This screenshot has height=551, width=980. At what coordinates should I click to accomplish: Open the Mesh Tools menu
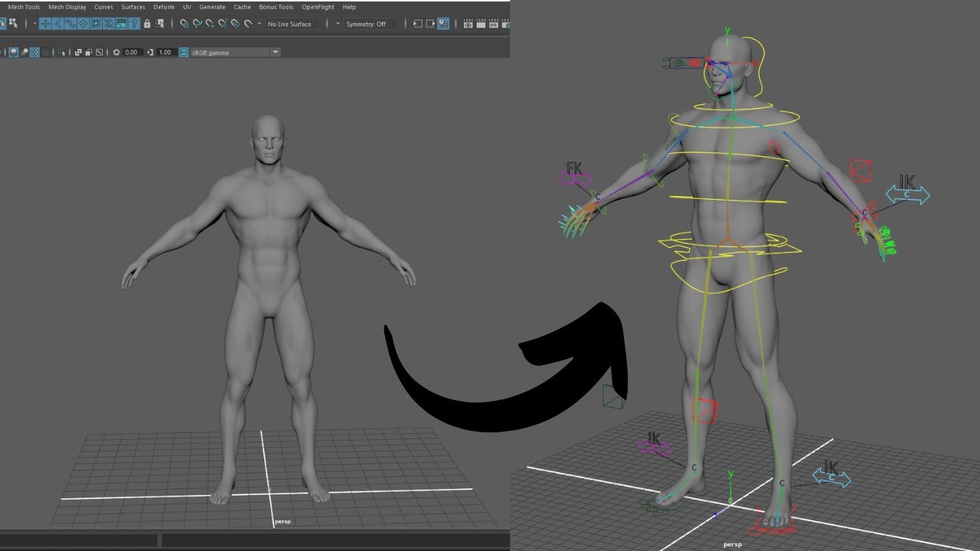click(24, 7)
